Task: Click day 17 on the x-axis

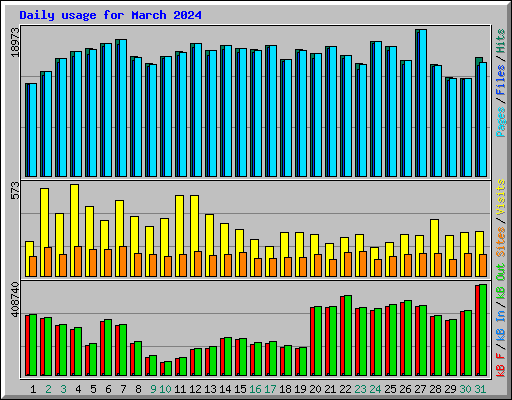Action: click(270, 389)
